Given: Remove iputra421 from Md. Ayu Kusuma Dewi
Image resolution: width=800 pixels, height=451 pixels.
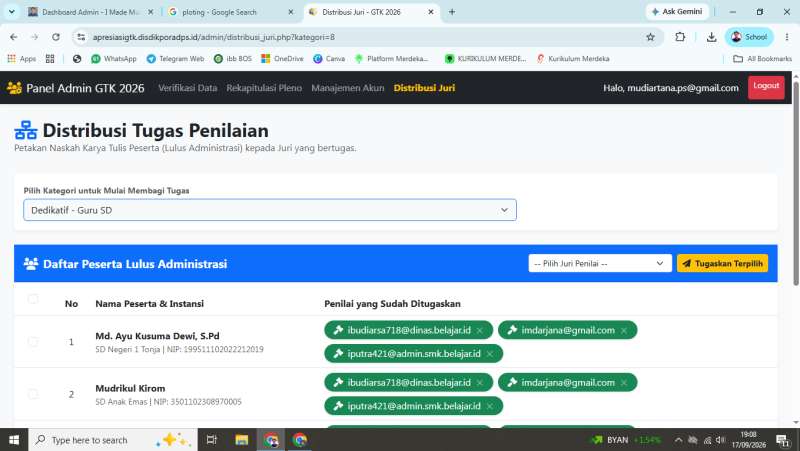Looking at the screenshot, I should point(490,354).
